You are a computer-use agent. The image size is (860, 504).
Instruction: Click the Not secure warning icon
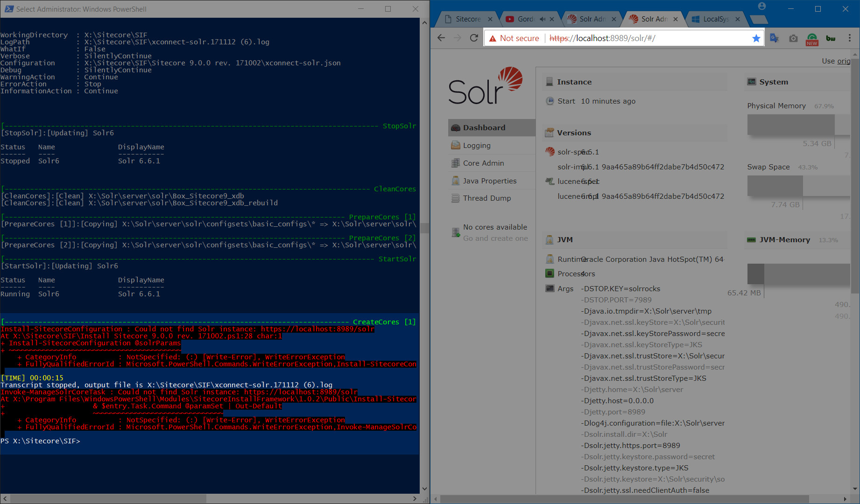click(493, 39)
